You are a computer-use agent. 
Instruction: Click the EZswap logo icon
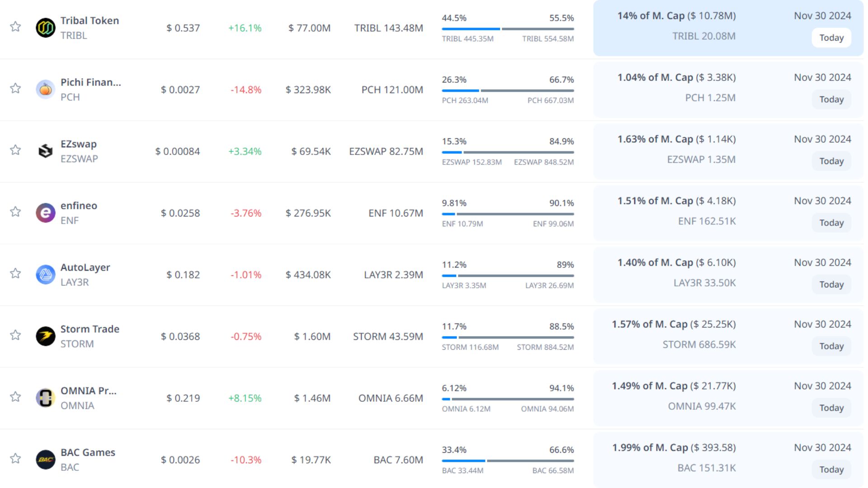tap(45, 151)
